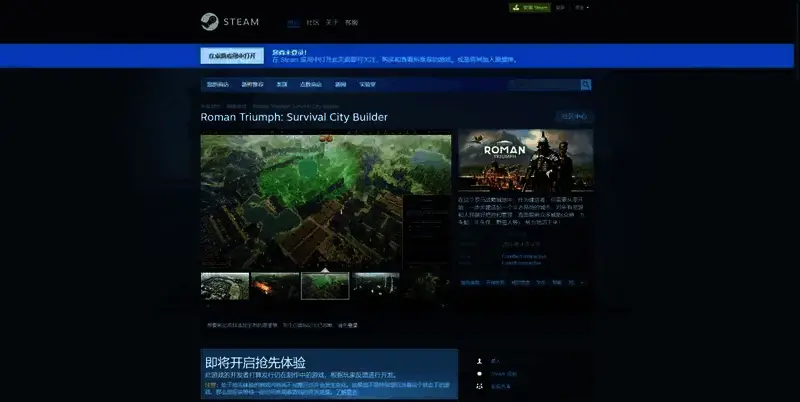Open the 关于 menu in the header
Image resolution: width=800 pixels, height=402 pixels.
click(332, 22)
